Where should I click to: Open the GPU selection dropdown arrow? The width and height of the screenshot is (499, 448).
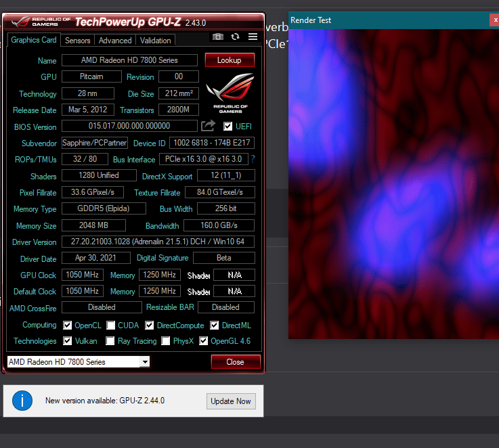click(x=145, y=362)
